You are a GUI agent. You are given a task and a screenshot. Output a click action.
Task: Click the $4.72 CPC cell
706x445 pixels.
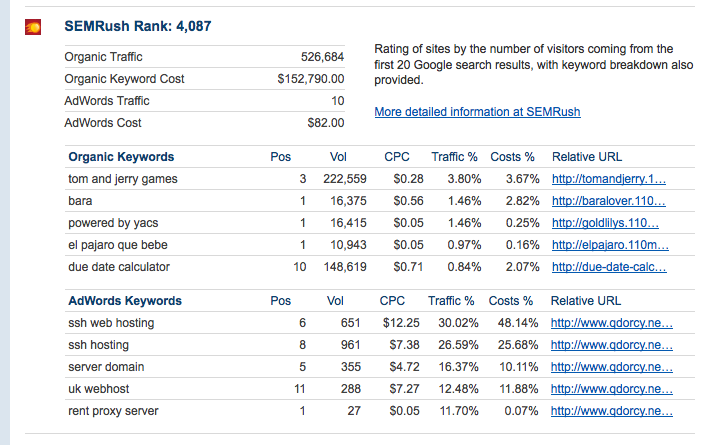tap(404, 367)
